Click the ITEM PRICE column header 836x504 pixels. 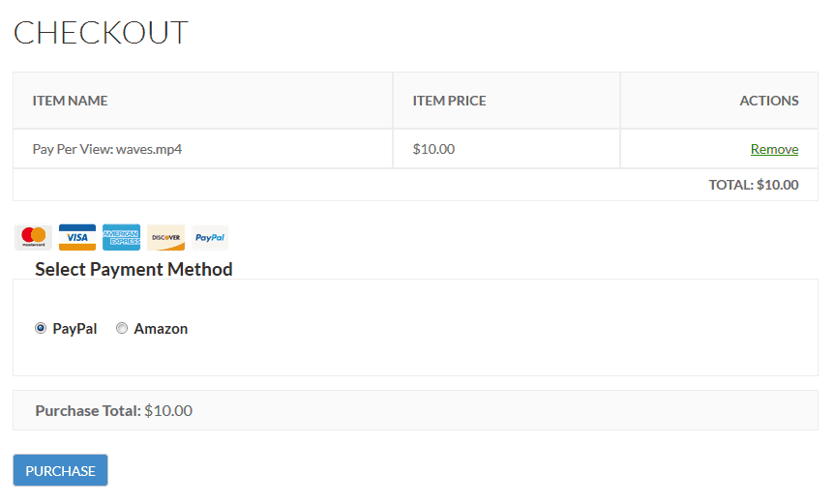tap(449, 101)
